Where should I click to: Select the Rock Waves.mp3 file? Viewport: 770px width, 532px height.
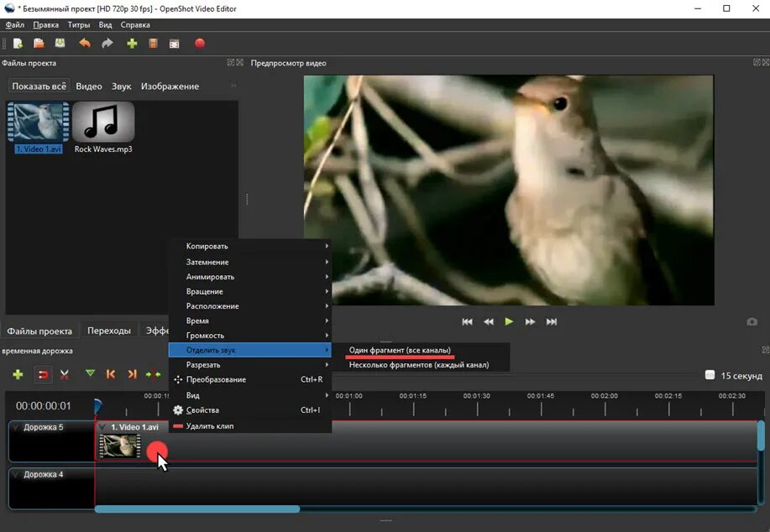point(103,128)
